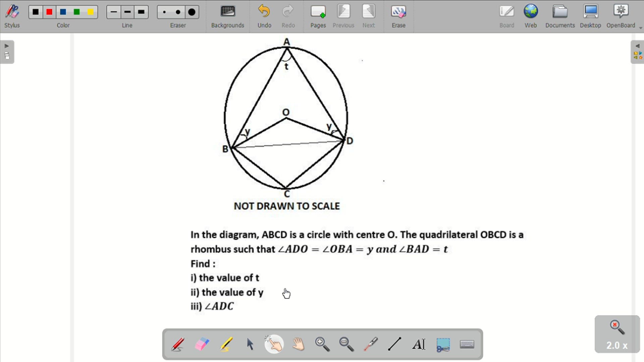Select the Line drawing tool

pos(395,344)
